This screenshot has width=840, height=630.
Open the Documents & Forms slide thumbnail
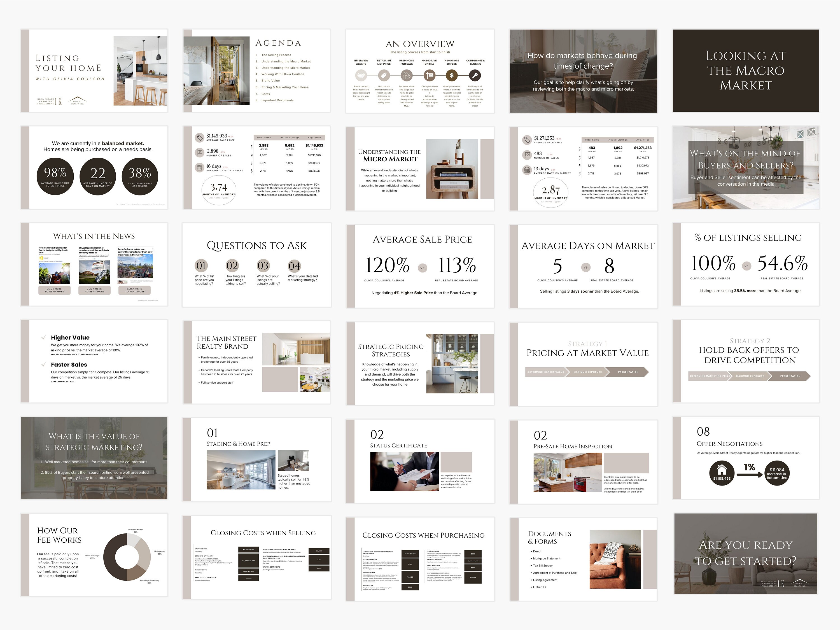click(x=583, y=559)
